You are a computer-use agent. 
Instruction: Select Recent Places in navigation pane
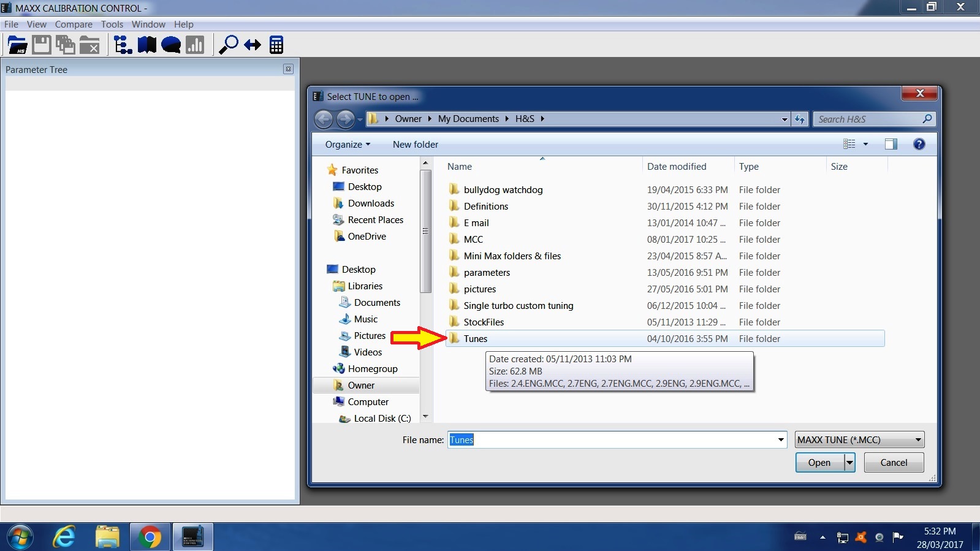tap(368, 220)
